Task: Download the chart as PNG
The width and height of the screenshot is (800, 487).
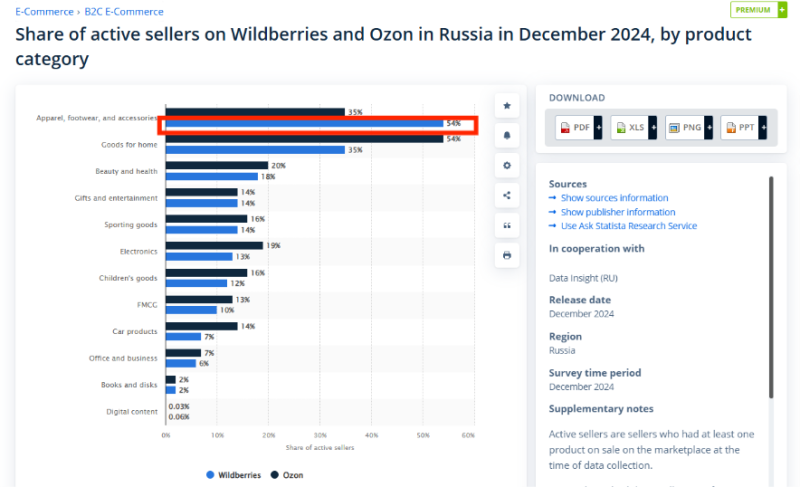Action: pos(689,128)
